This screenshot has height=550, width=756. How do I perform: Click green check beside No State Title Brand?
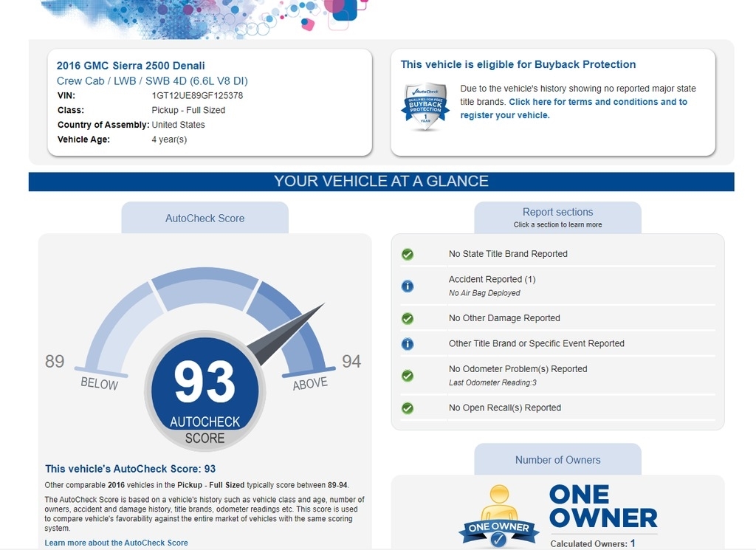tap(408, 255)
